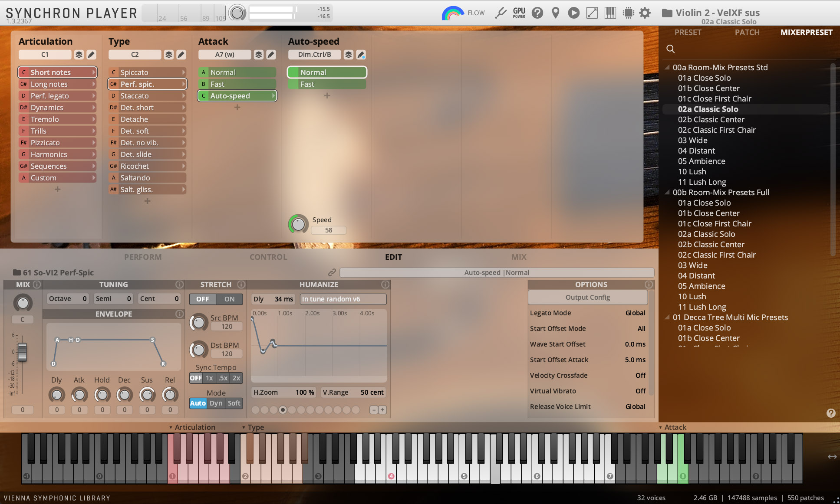The height and width of the screenshot is (504, 840).
Task: Open the tuning fork tool
Action: (501, 13)
